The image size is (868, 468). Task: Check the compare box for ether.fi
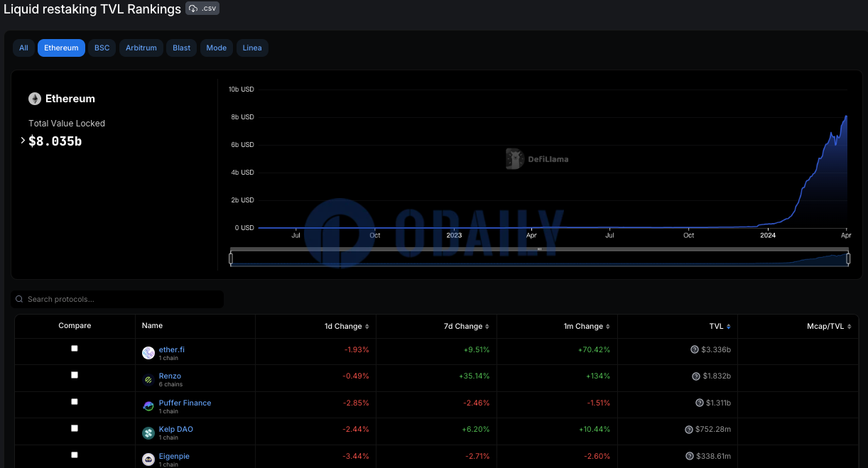click(75, 348)
